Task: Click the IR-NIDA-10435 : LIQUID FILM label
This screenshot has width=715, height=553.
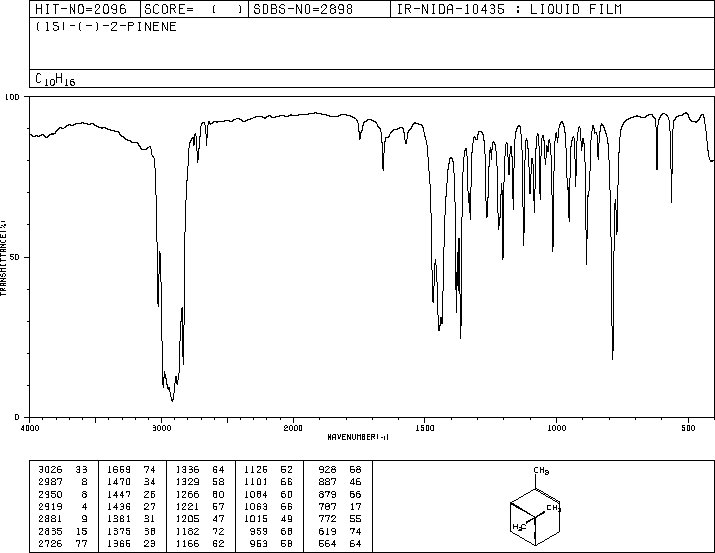Action: click(x=509, y=9)
